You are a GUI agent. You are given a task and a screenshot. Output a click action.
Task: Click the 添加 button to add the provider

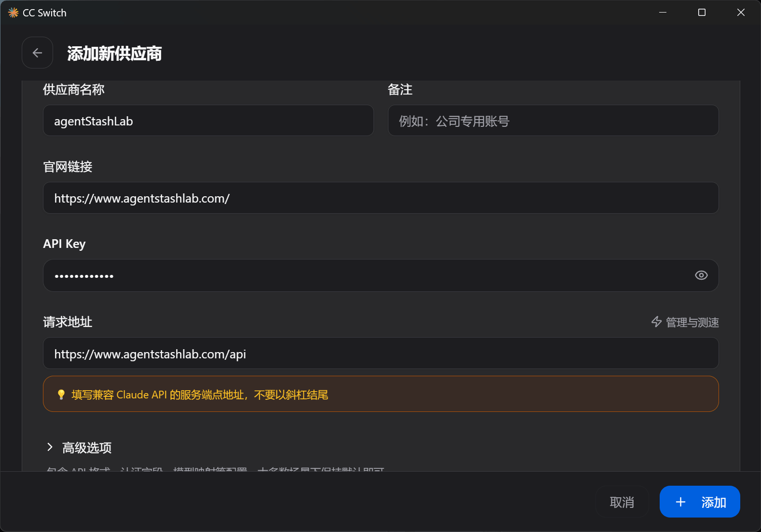700,502
